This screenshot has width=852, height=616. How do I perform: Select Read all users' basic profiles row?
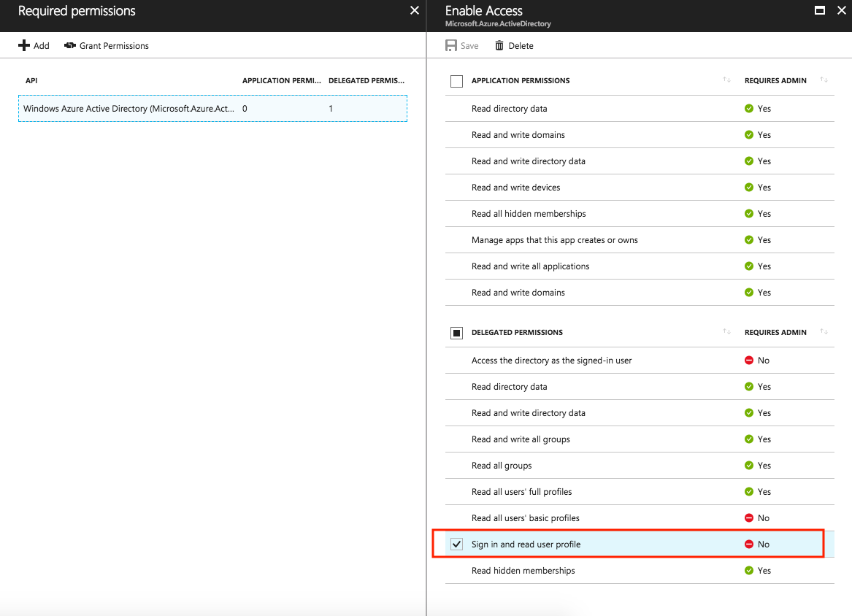[x=525, y=518]
